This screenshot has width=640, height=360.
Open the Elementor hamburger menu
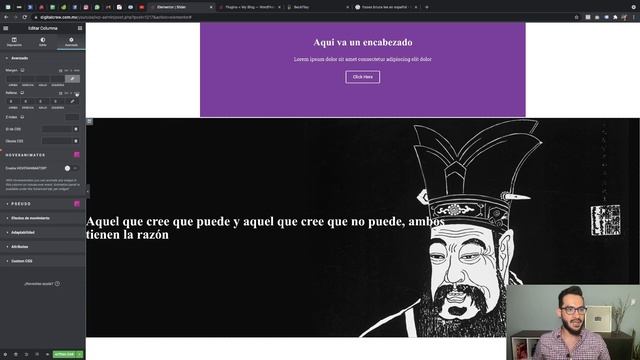click(x=6, y=28)
